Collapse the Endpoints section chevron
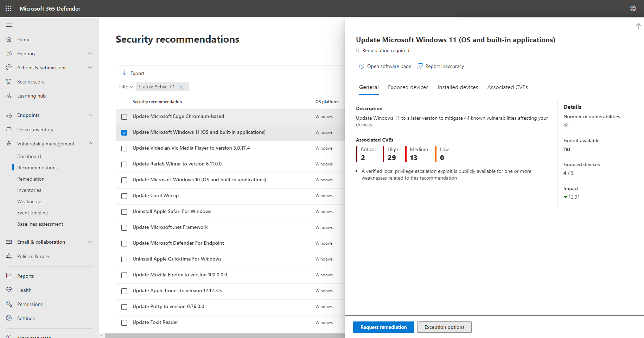 pos(90,115)
